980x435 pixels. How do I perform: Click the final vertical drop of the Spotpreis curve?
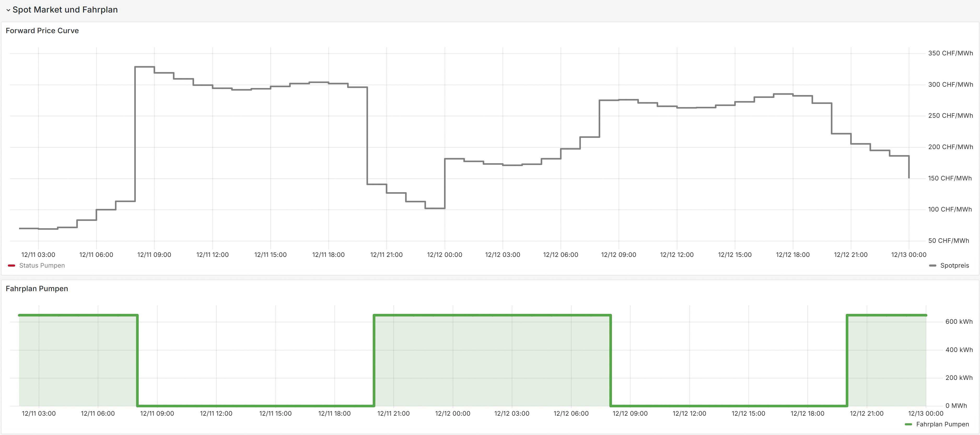909,167
